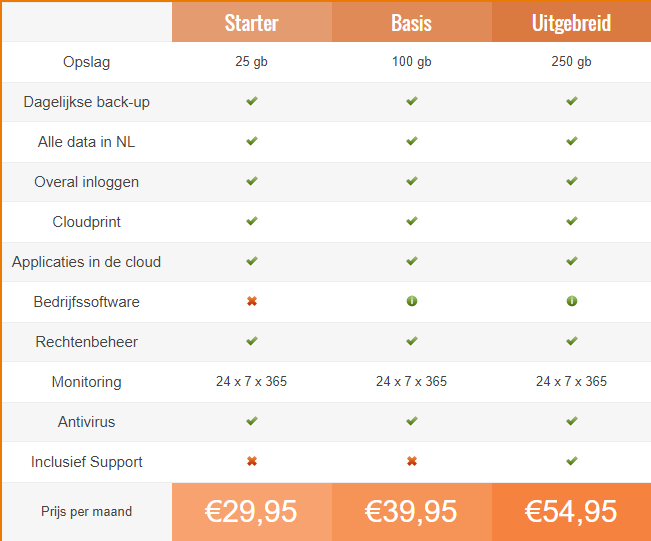Click the Overal inloggen checkmark under Starter
This screenshot has height=541, width=651.
252,181
